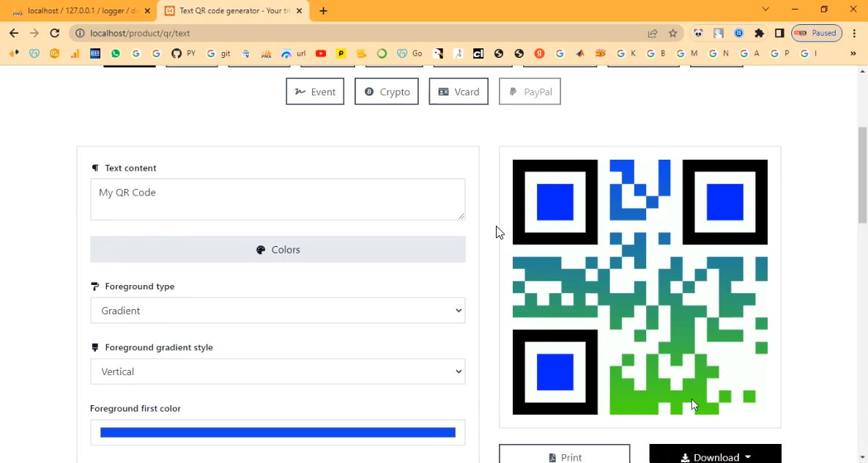Open the cl bookmark
868x463 pixels.
pyautogui.click(x=478, y=53)
